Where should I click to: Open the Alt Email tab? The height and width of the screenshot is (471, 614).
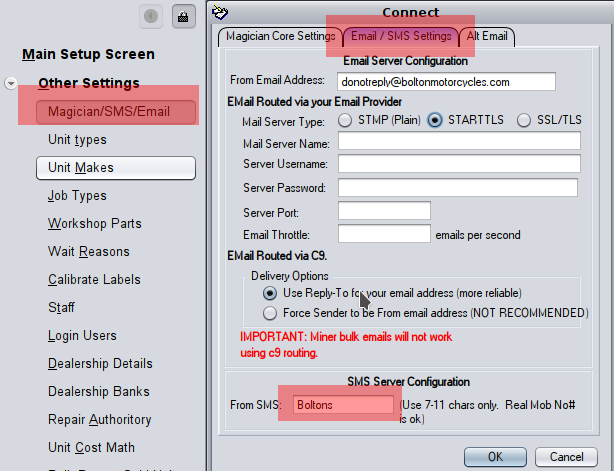pyautogui.click(x=487, y=37)
